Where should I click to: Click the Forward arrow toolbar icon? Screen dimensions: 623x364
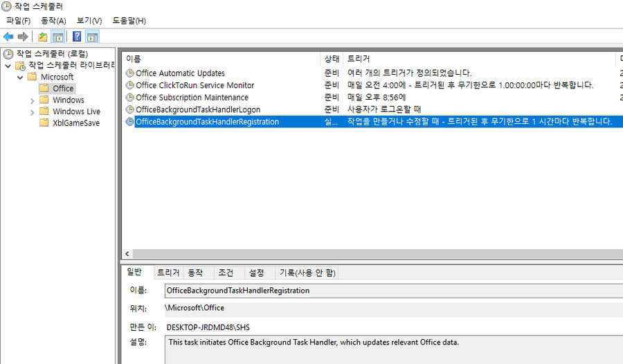coord(23,37)
